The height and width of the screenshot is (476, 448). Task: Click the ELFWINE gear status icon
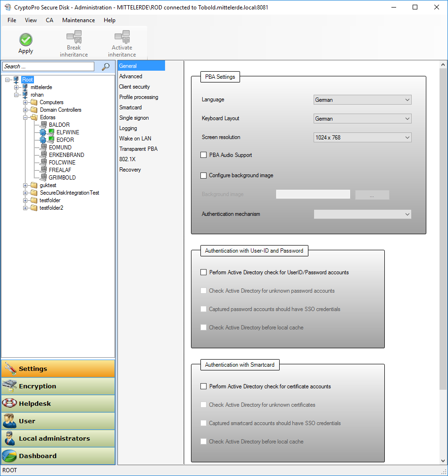pos(43,132)
